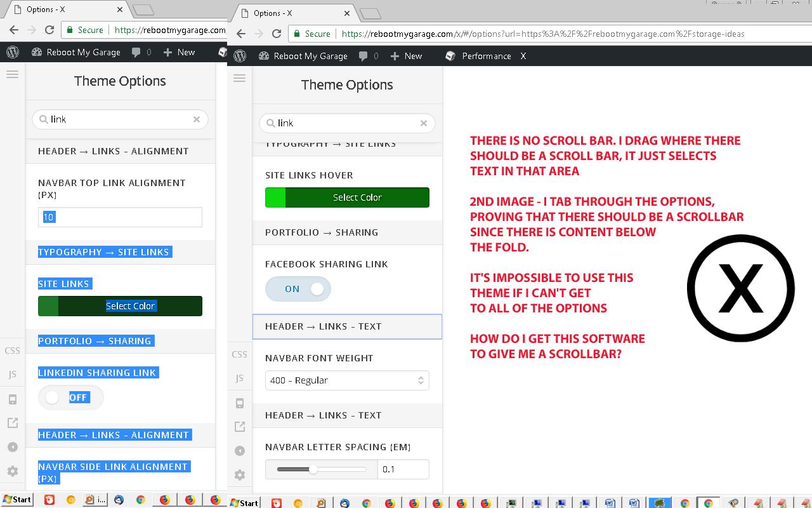
Task: Click the Navbar Top Link Alignment input field
Action: [x=120, y=217]
